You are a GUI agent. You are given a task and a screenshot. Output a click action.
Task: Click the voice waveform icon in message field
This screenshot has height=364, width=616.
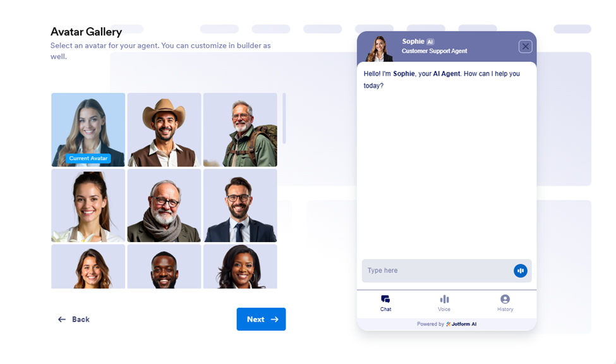pyautogui.click(x=521, y=271)
